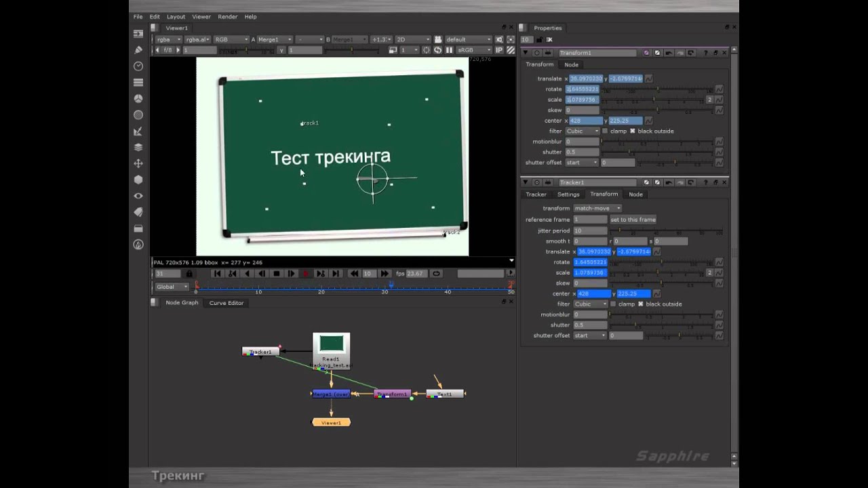
Task: Toggle black outside checkbox in Tracker1
Action: click(641, 304)
